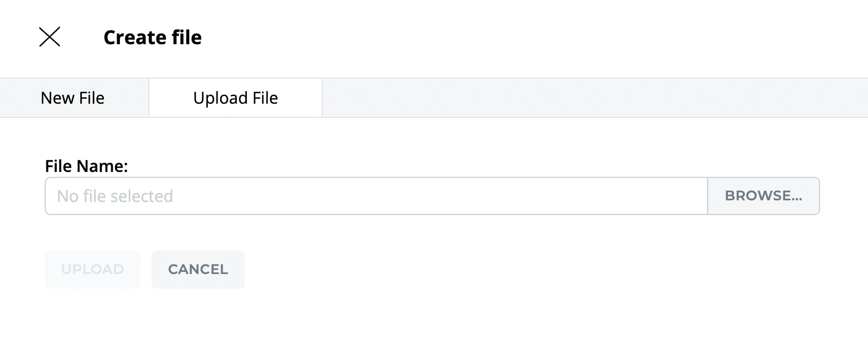
Task: Dismiss the dialog using the X icon
Action: coord(50,37)
